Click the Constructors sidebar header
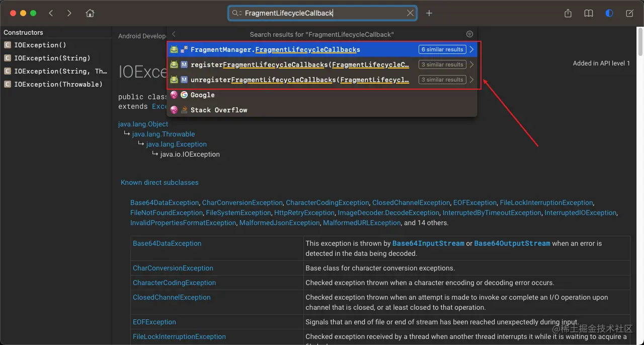The width and height of the screenshot is (644, 345). pyautogui.click(x=23, y=32)
